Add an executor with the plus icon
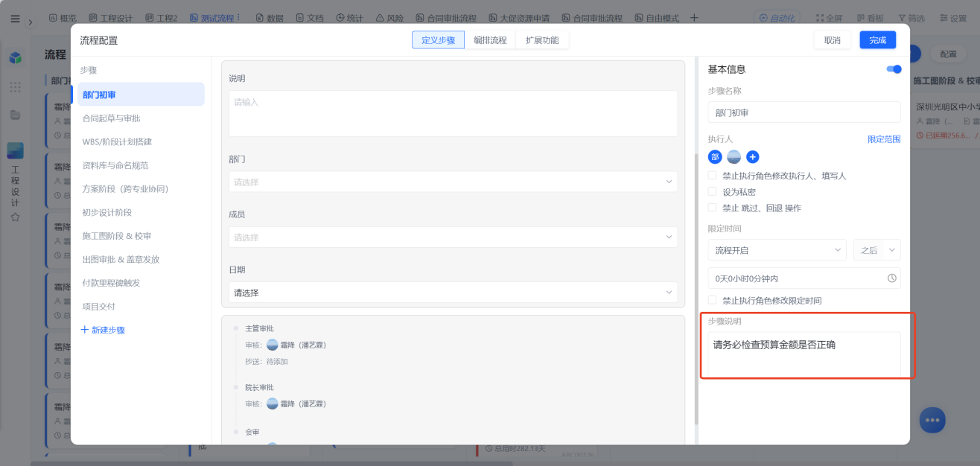This screenshot has width=980, height=466. (x=753, y=157)
